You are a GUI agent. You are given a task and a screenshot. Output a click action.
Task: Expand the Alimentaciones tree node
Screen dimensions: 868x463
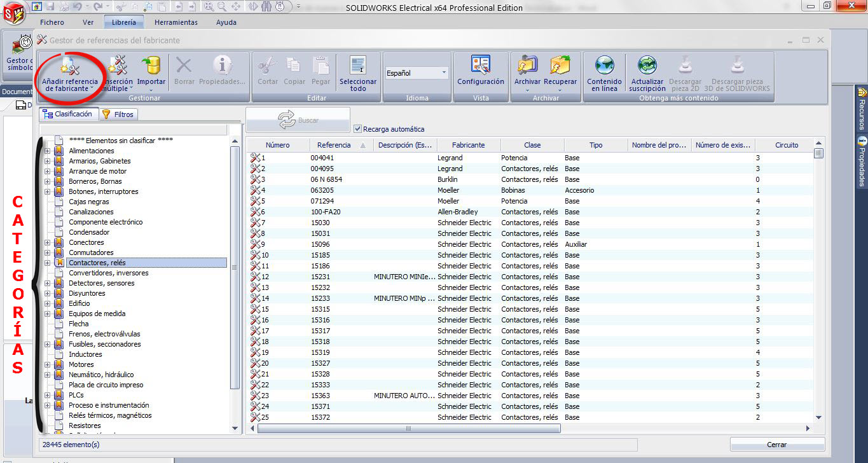point(47,151)
